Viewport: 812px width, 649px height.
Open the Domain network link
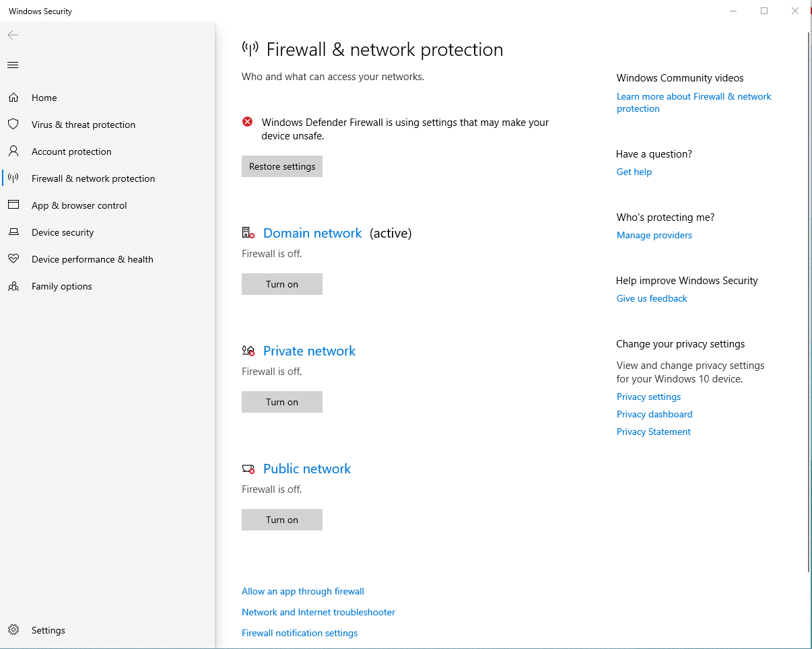tap(312, 233)
